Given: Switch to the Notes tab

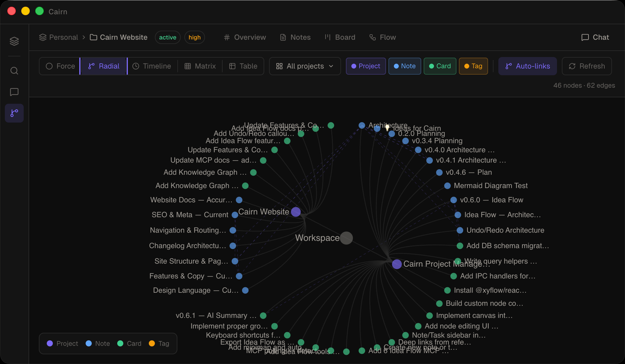Looking at the screenshot, I should (295, 37).
